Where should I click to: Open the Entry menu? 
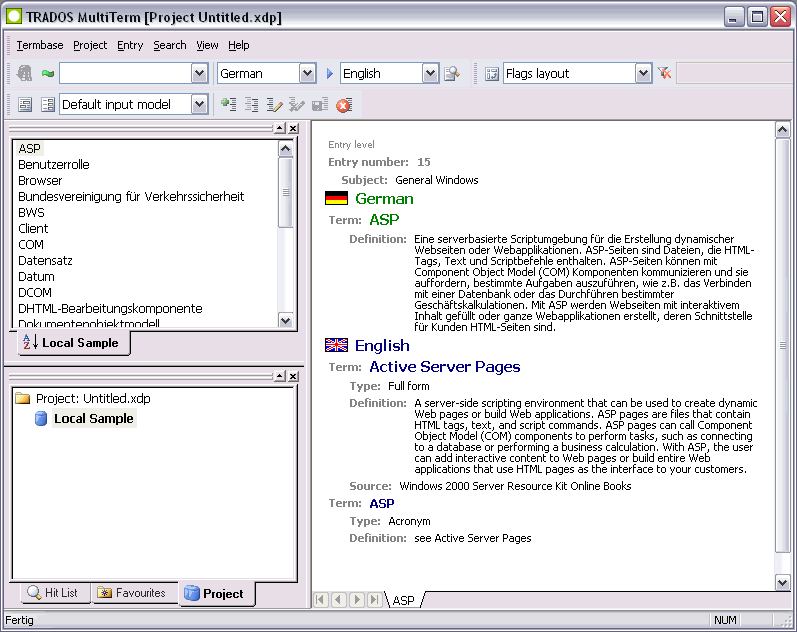[130, 45]
